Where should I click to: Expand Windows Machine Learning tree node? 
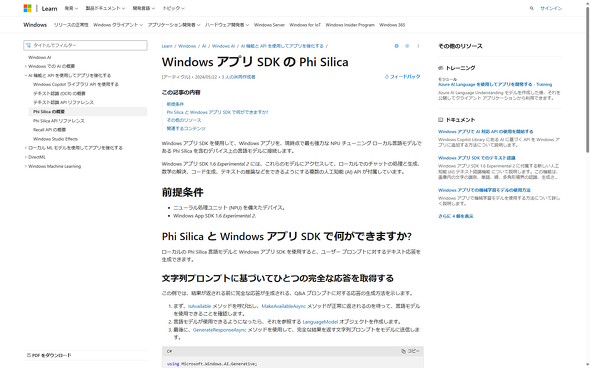(26, 166)
